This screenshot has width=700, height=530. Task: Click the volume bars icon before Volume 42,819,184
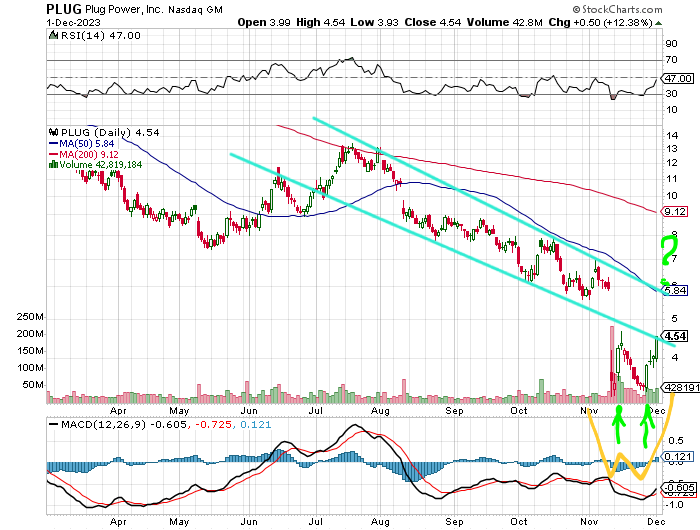pyautogui.click(x=53, y=165)
